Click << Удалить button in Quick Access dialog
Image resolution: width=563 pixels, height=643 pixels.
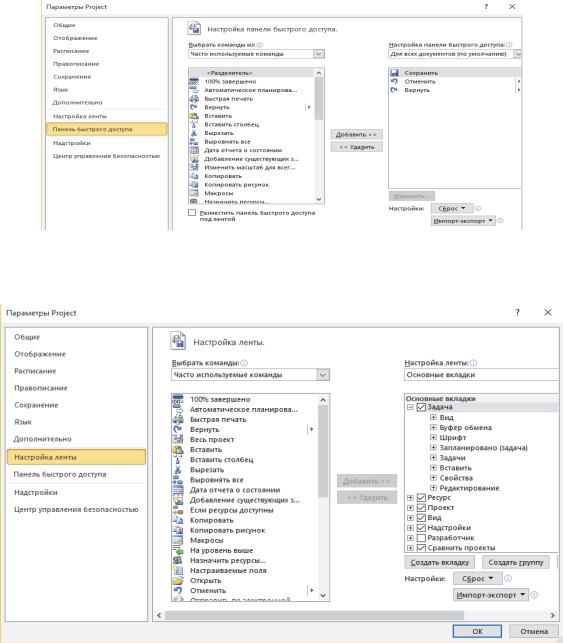click(x=356, y=147)
